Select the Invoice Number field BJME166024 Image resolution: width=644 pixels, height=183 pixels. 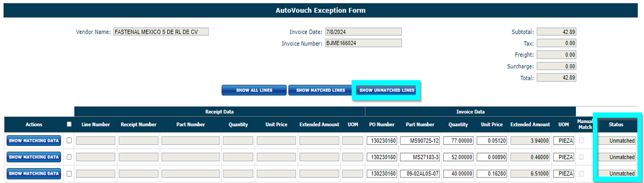pos(363,43)
